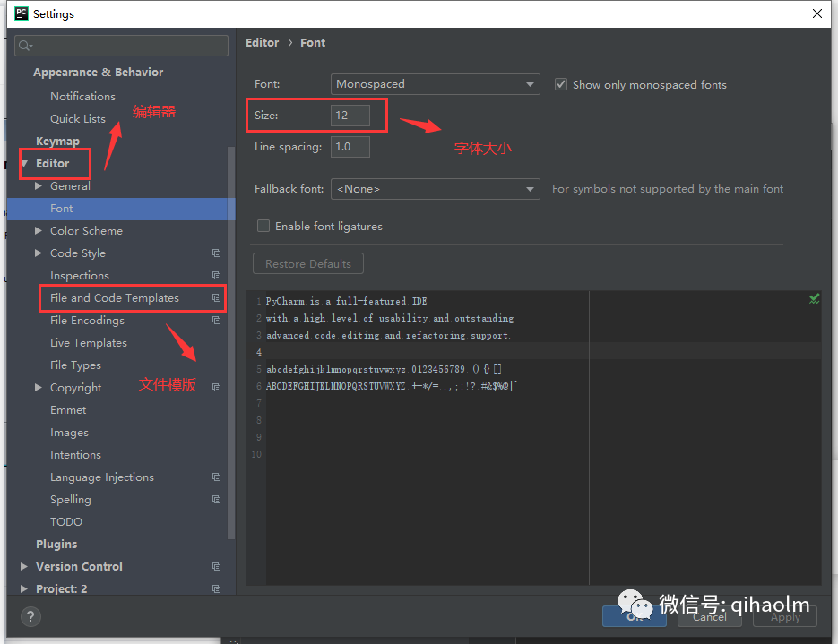Image resolution: width=838 pixels, height=644 pixels.
Task: Open File Types settings page
Action: 75,365
